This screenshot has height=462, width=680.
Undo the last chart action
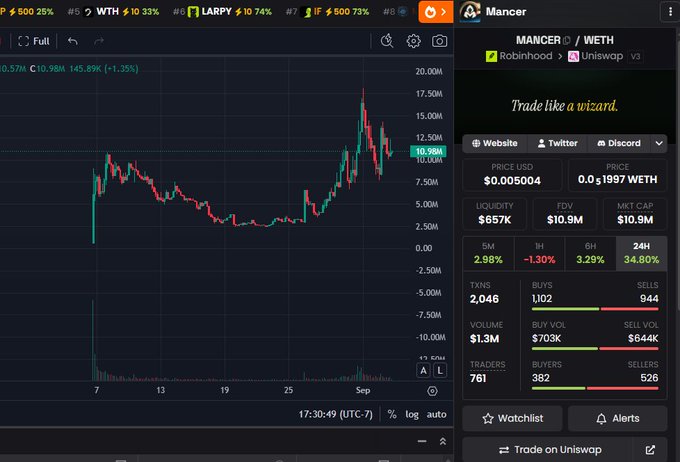(72, 41)
